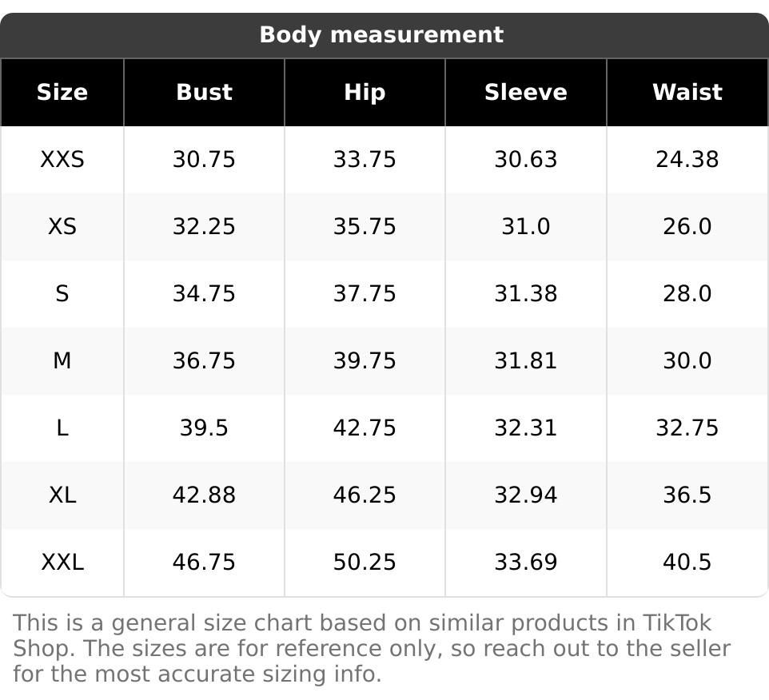Select the Bust column header
Image resolution: width=769 pixels, height=700 pixels.
[204, 93]
